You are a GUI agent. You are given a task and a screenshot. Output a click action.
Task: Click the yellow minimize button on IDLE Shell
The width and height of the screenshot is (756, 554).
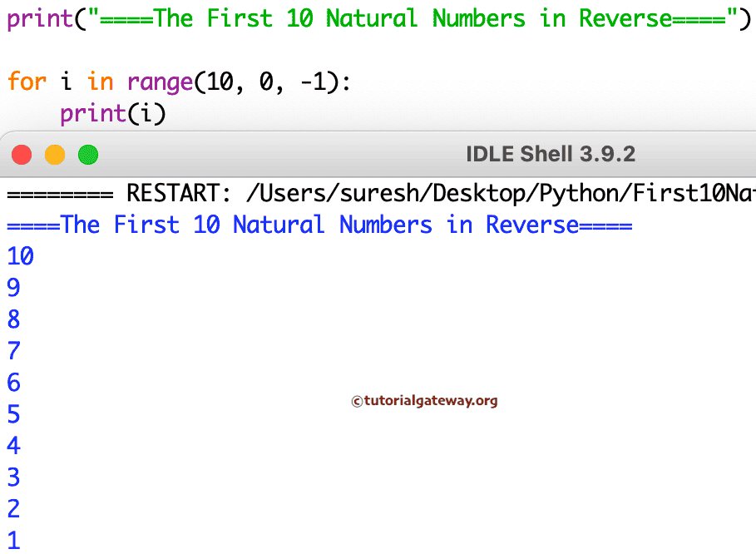54,154
